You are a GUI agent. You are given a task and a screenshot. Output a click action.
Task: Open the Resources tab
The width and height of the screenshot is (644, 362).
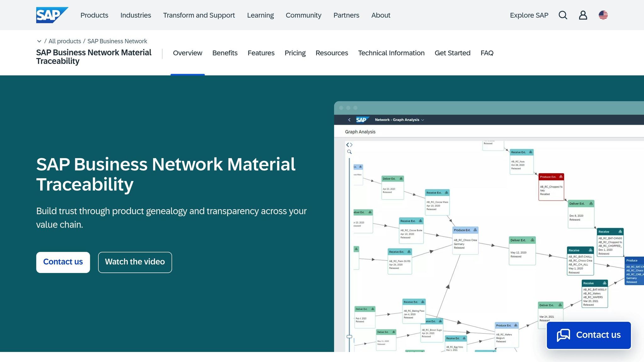tap(332, 53)
